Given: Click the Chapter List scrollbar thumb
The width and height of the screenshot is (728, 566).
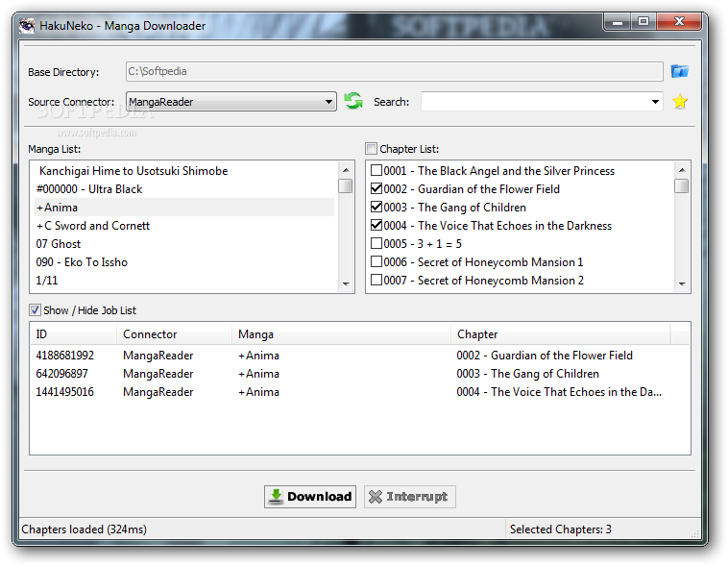Looking at the screenshot, I should [x=682, y=185].
